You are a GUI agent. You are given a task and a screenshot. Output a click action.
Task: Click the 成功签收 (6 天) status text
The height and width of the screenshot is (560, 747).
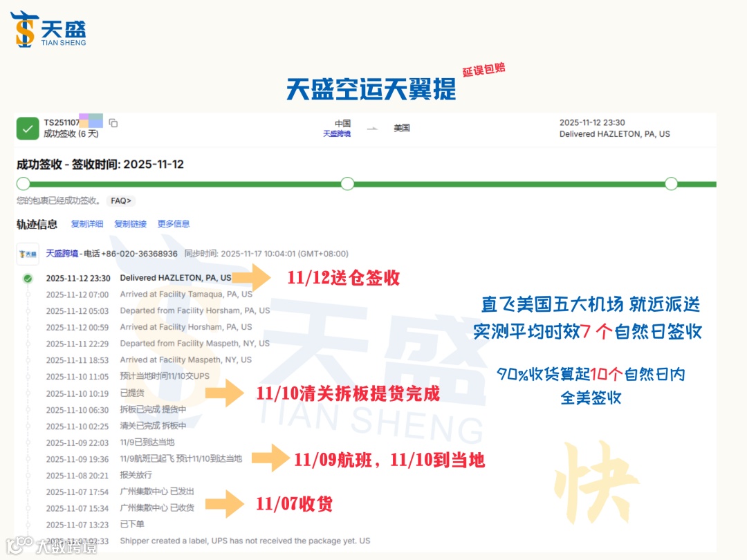coord(71,134)
